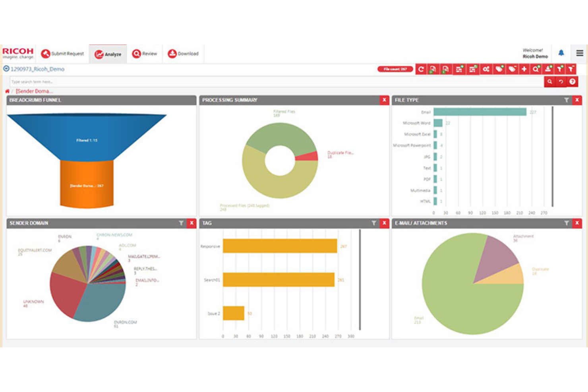Click the remove-filter funnel icon

[571, 69]
